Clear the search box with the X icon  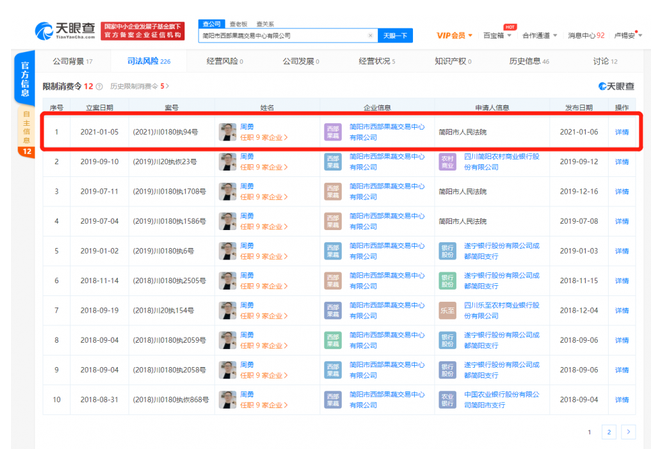point(371,36)
